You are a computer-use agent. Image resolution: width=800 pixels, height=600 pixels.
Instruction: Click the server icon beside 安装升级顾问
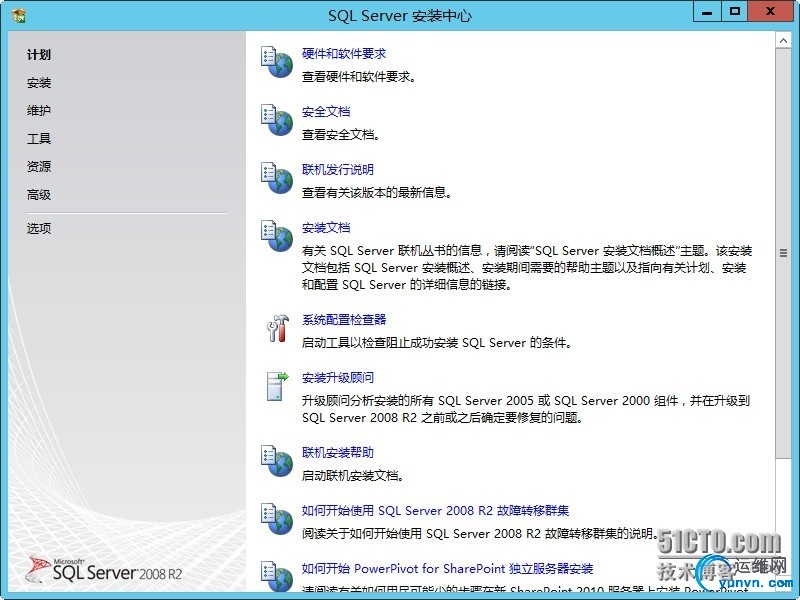pos(278,386)
